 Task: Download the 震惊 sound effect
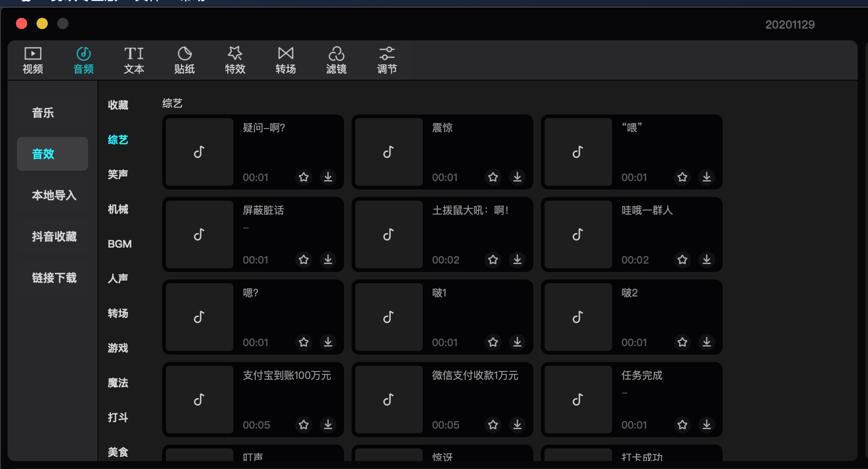tap(517, 177)
